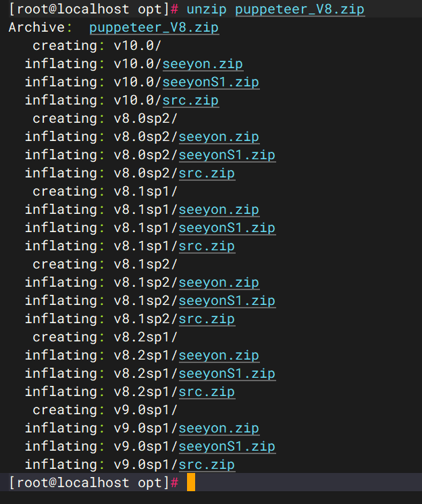This screenshot has width=422, height=504.
Task: Click the v8.2sp1/seeyonS1.zip link
Action: (x=227, y=374)
